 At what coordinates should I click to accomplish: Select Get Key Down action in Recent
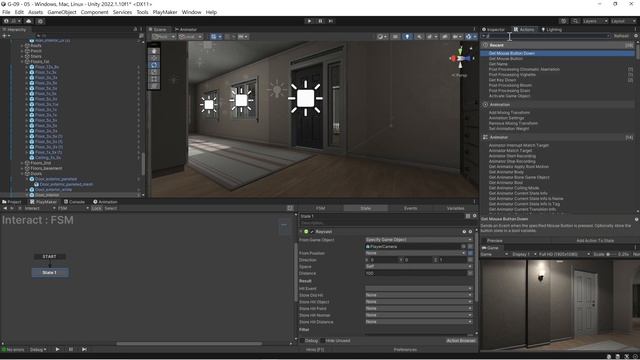tap(502, 80)
